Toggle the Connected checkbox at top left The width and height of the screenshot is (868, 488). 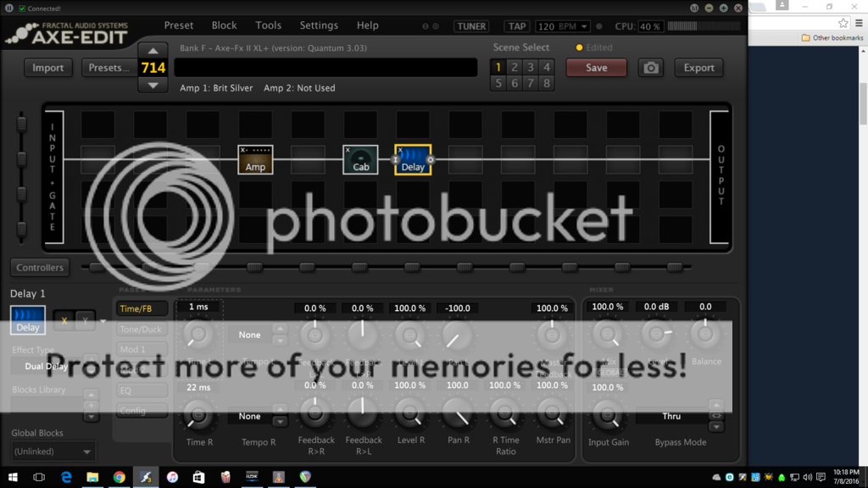(22, 7)
